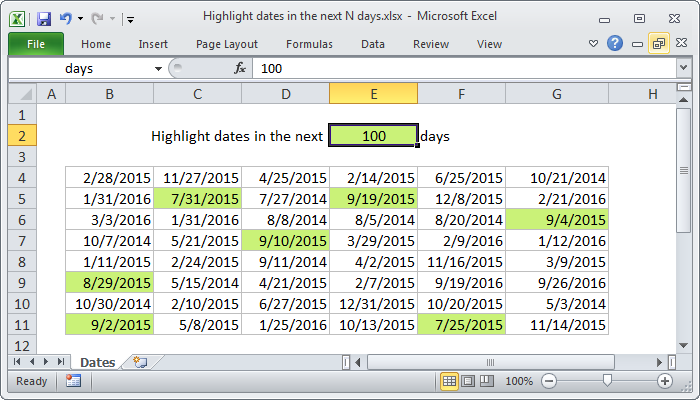
Task: Click the zoom out minus icon
Action: (548, 381)
